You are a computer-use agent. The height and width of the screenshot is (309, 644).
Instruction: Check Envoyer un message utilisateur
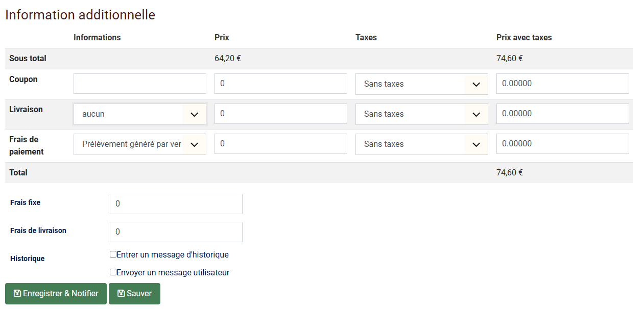[x=113, y=272]
